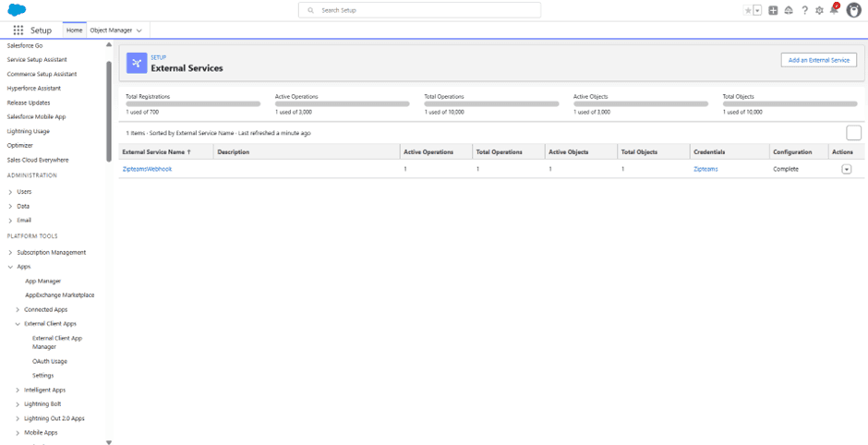Click the Total Objects column header

pos(654,151)
